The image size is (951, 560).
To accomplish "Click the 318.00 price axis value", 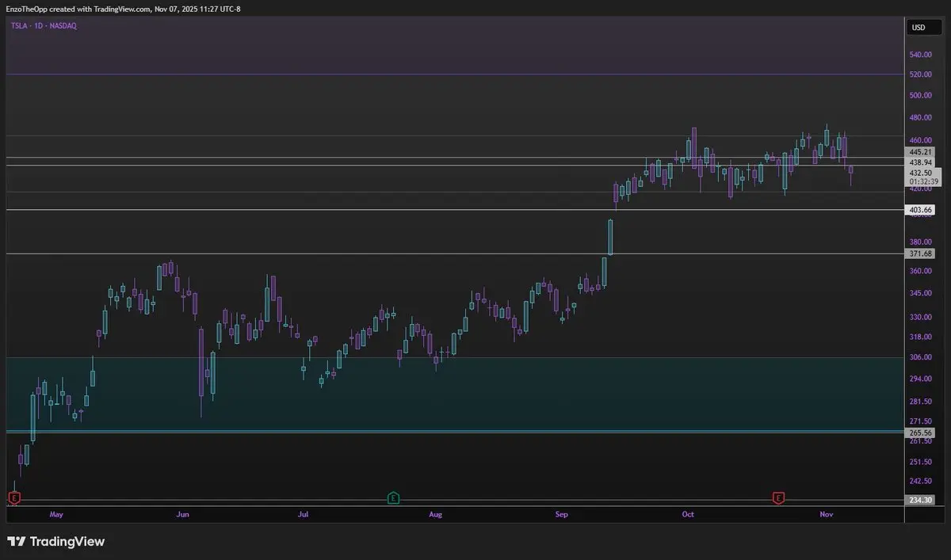I will coord(920,337).
